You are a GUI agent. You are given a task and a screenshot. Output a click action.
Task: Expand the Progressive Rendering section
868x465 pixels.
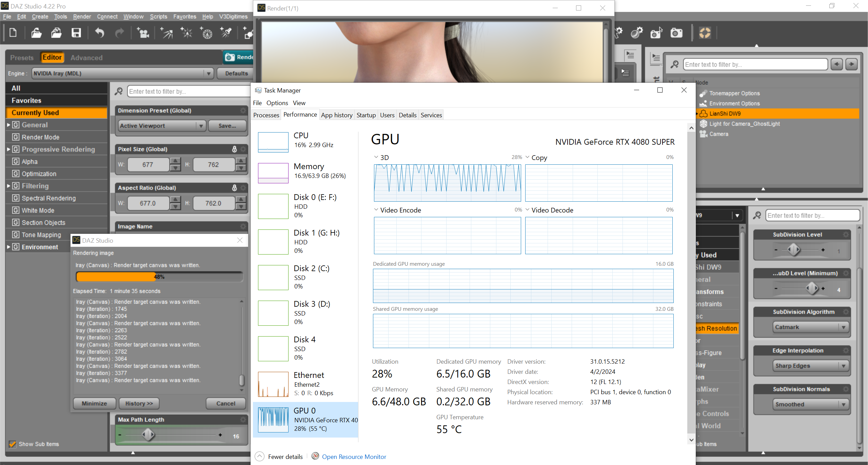point(8,149)
